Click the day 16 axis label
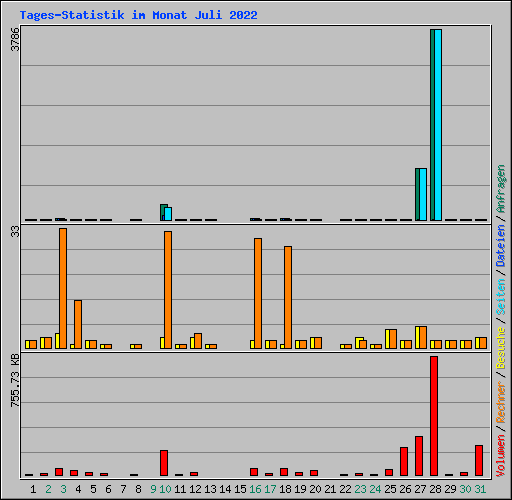This screenshot has width=512, height=500. (x=255, y=489)
